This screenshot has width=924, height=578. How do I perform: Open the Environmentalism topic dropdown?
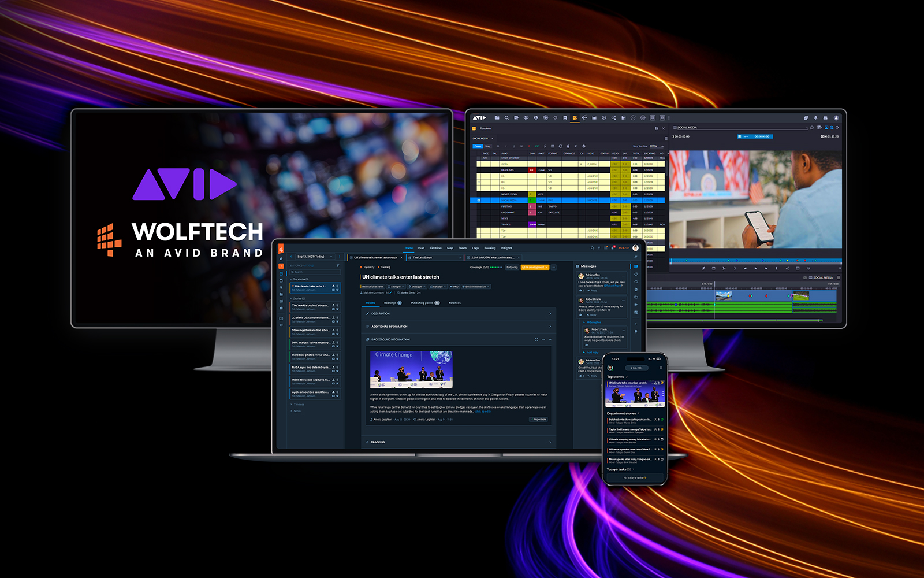475,286
